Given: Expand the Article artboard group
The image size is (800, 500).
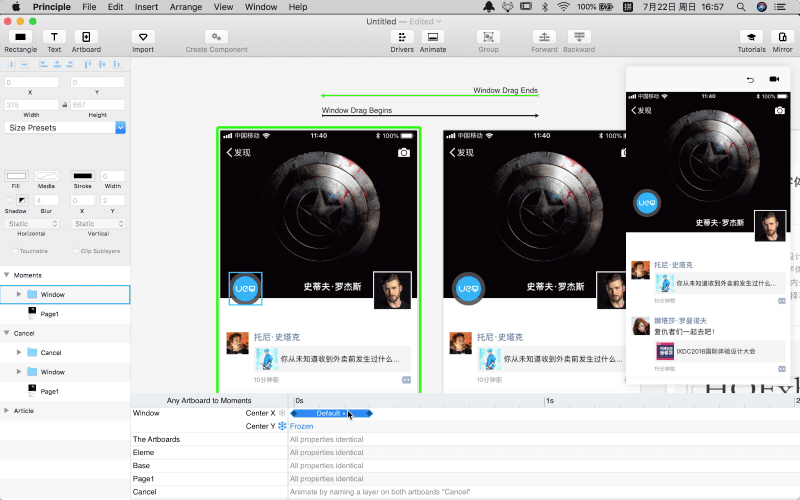Looking at the screenshot, I should [7, 411].
